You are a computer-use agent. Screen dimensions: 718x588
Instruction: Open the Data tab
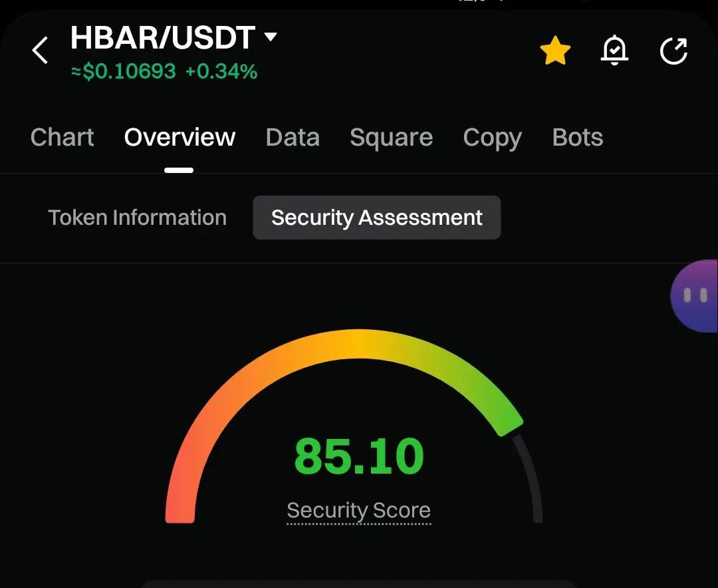pos(293,137)
